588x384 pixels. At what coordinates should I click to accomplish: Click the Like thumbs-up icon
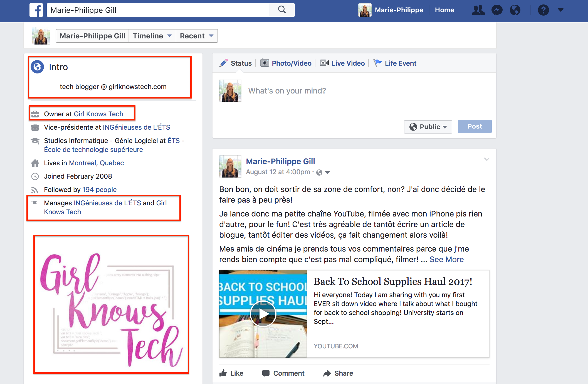(x=223, y=373)
